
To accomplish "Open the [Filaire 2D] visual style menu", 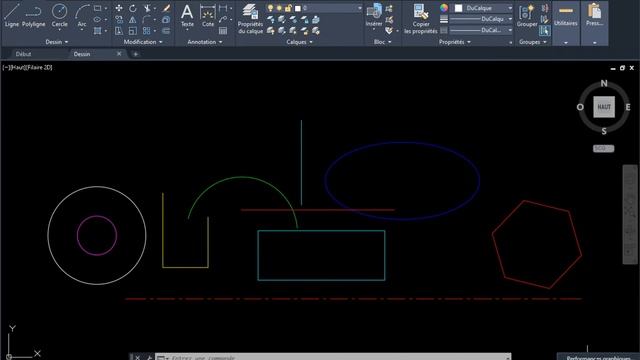I will click(x=39, y=68).
